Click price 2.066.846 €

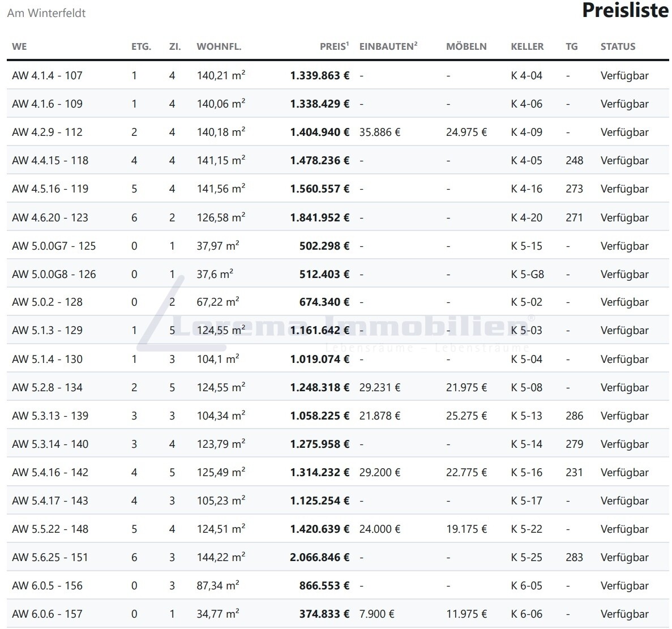click(320, 557)
